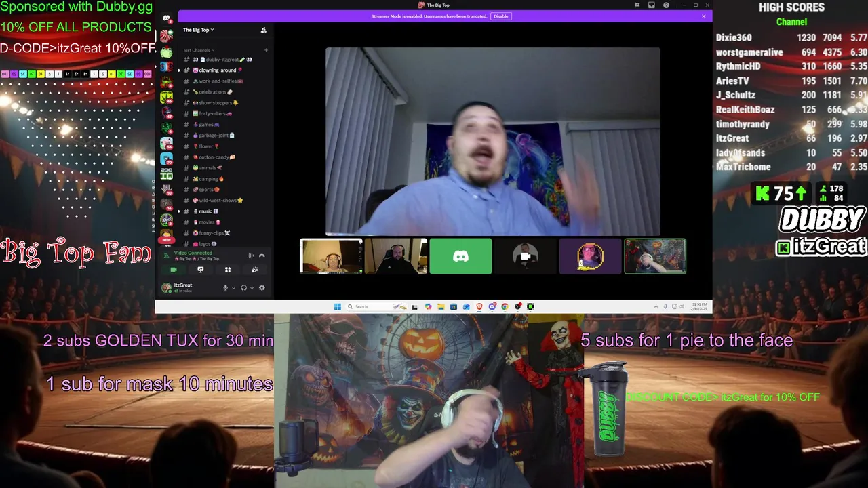Focus the participant tile with camera icon
Viewport: 868px width, 488px height.
[526, 256]
